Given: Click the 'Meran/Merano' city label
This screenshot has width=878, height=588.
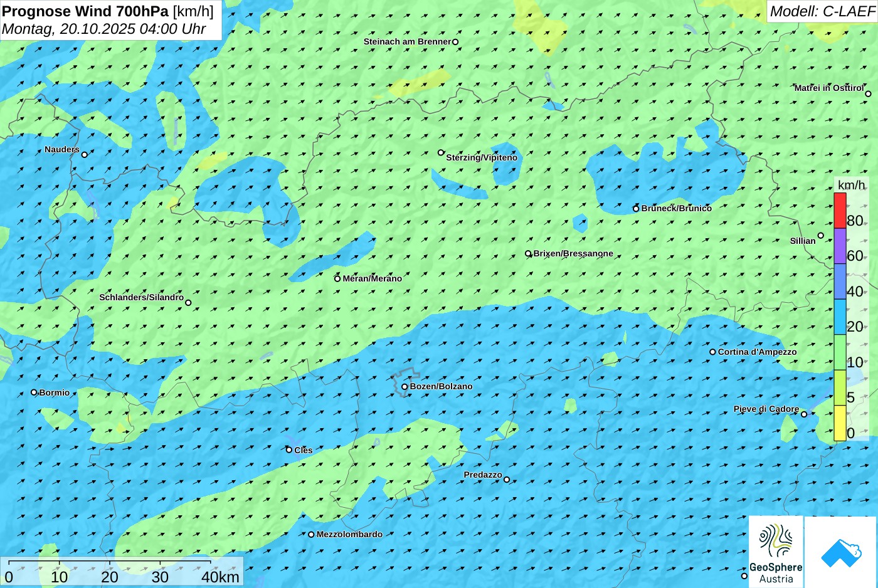Looking at the screenshot, I should pyautogui.click(x=372, y=278).
